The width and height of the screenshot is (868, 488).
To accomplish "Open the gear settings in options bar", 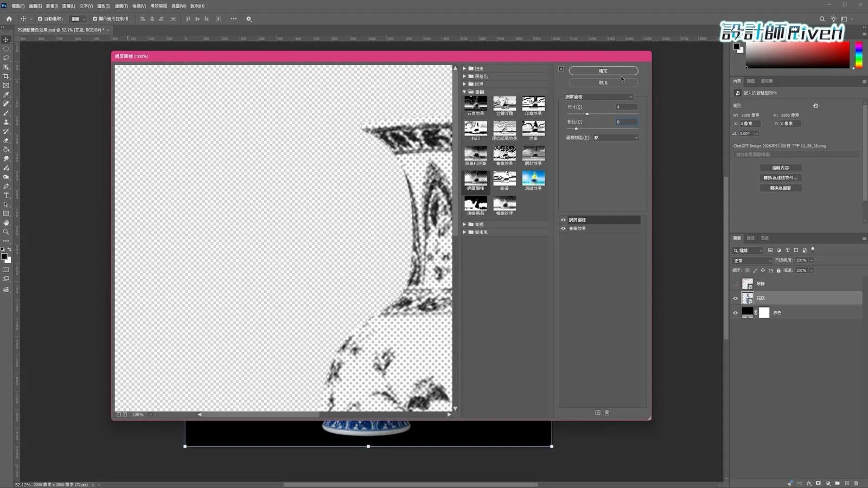I will click(x=249, y=19).
